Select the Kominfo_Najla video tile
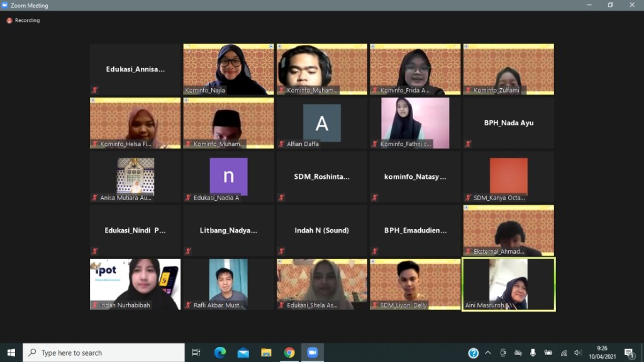Image resolution: width=644 pixels, height=362 pixels. (x=228, y=69)
